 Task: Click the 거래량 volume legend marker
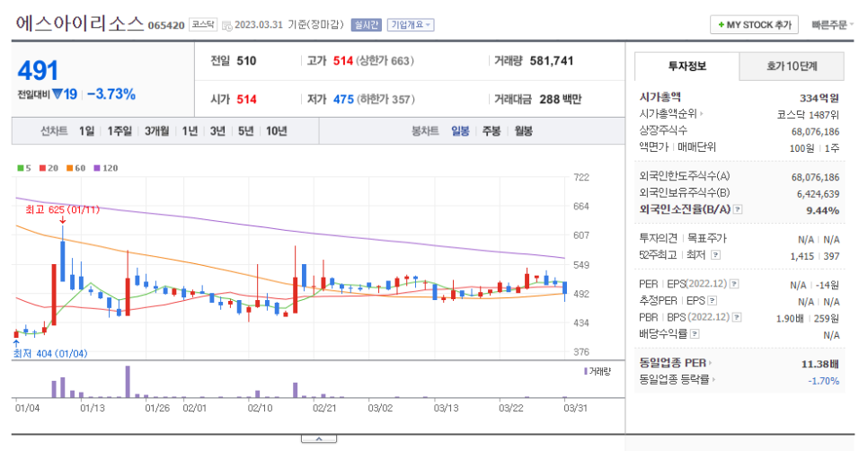point(598,371)
